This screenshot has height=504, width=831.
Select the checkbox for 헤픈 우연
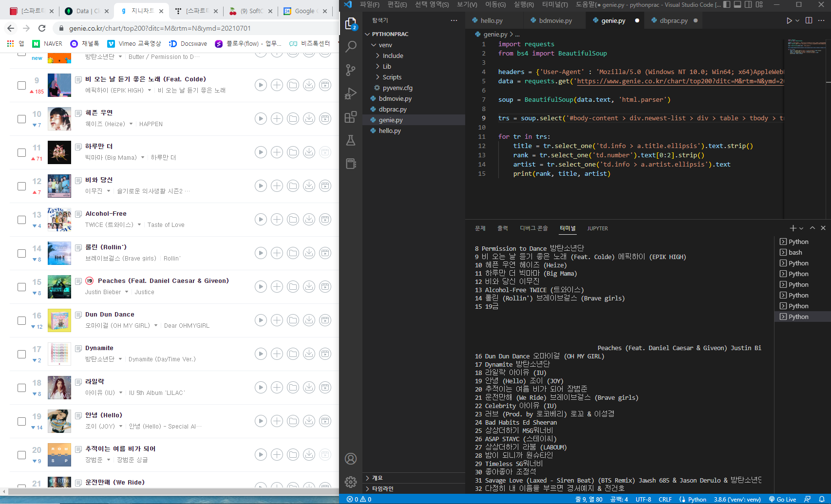coord(21,119)
